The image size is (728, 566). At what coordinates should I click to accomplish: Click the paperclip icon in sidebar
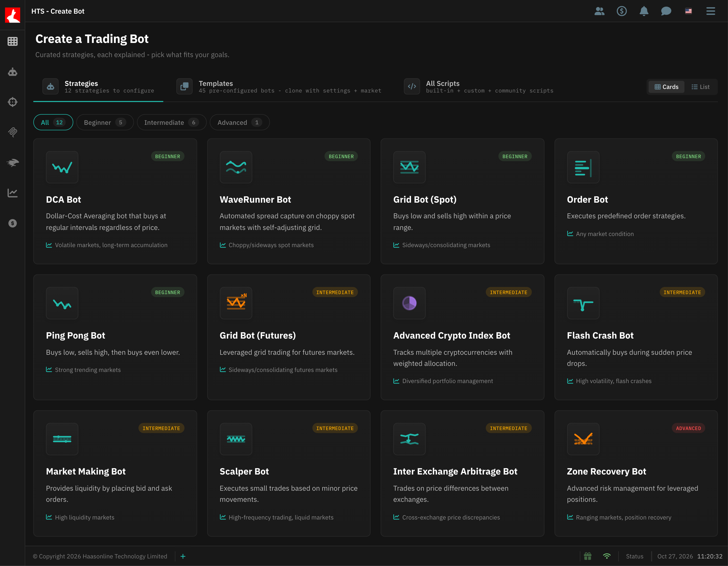[x=12, y=132]
